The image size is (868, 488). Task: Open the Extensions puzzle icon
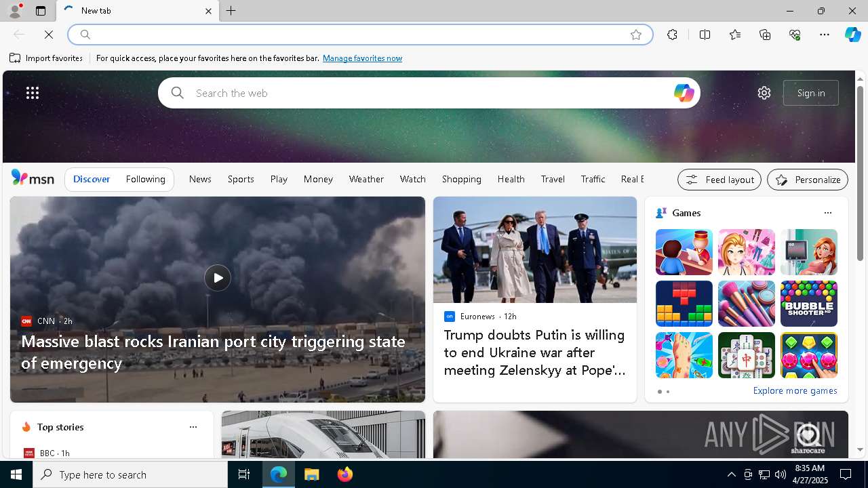click(672, 35)
